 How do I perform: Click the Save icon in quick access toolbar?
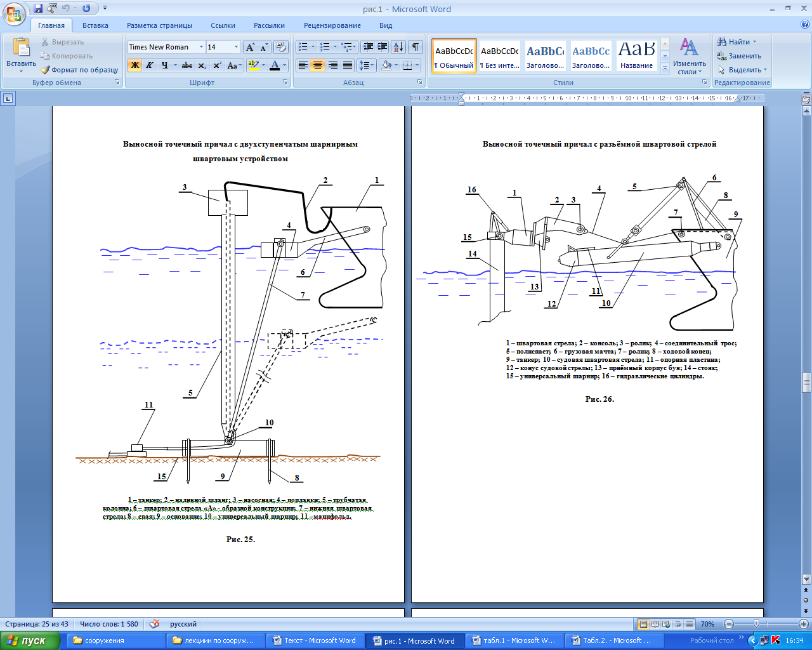38,9
